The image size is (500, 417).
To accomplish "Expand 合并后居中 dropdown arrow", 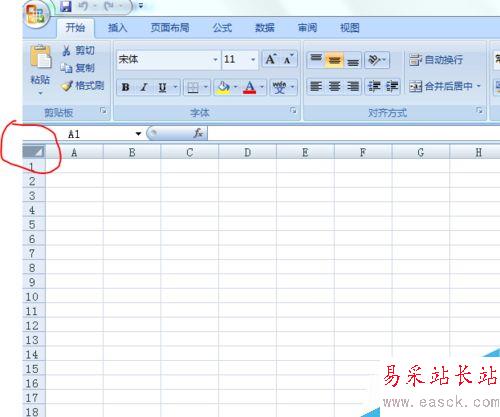I will click(x=479, y=86).
